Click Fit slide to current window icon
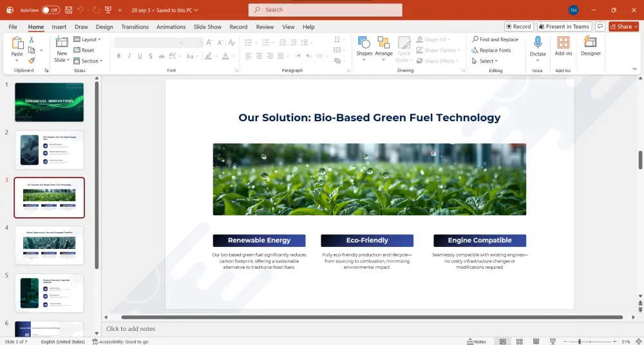 638,341
